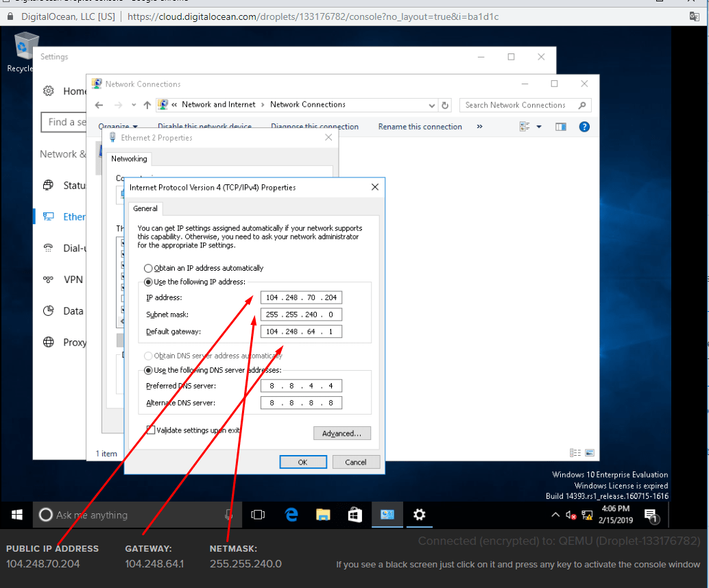Open VPN settings from the sidebar
The image size is (709, 588).
point(48,280)
